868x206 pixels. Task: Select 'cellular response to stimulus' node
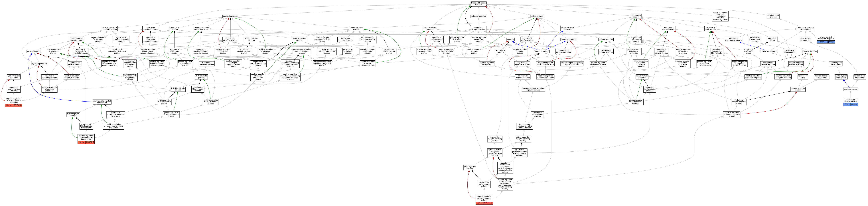568,28
